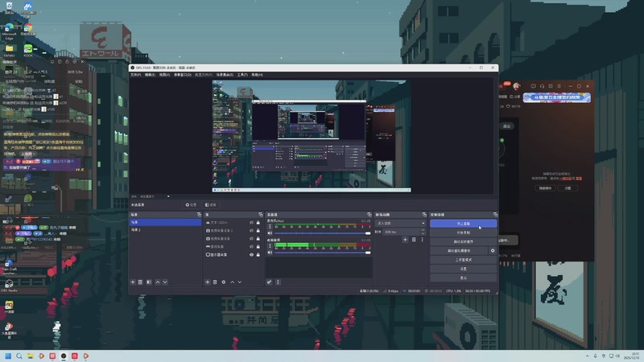Viewport: 644px width, 362px height.
Task: Enable 工作室模式 studio mode button
Action: (464, 260)
